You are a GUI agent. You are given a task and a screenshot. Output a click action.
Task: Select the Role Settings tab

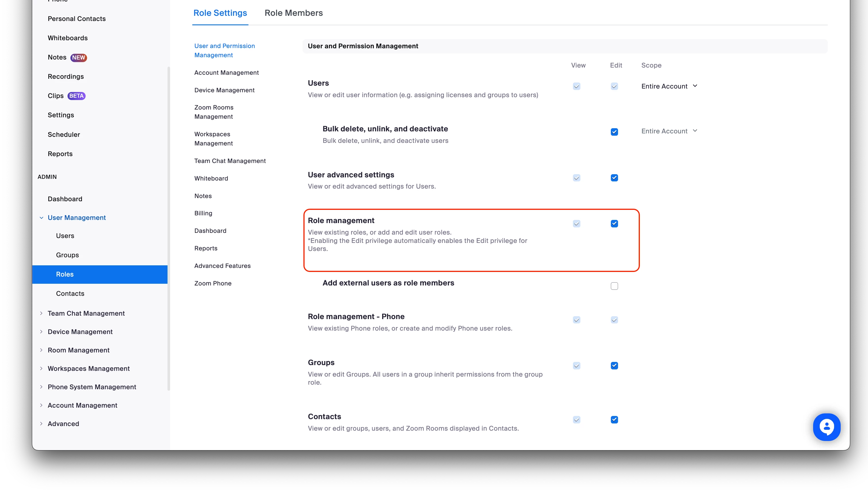pos(220,13)
